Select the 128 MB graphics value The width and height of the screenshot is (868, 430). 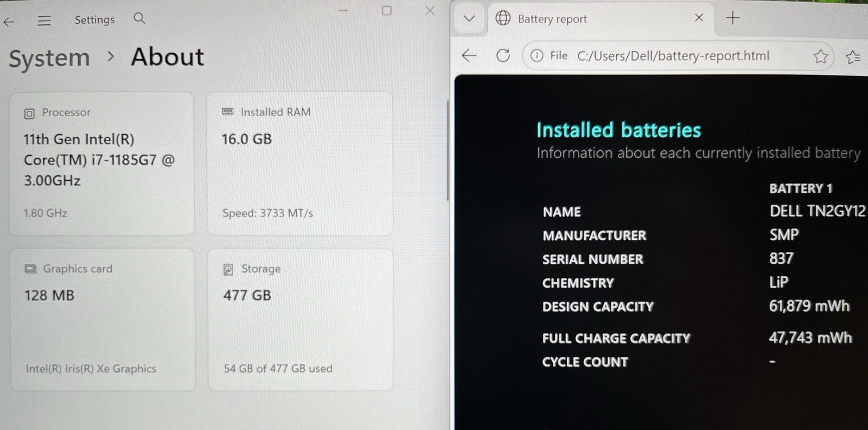click(x=49, y=295)
